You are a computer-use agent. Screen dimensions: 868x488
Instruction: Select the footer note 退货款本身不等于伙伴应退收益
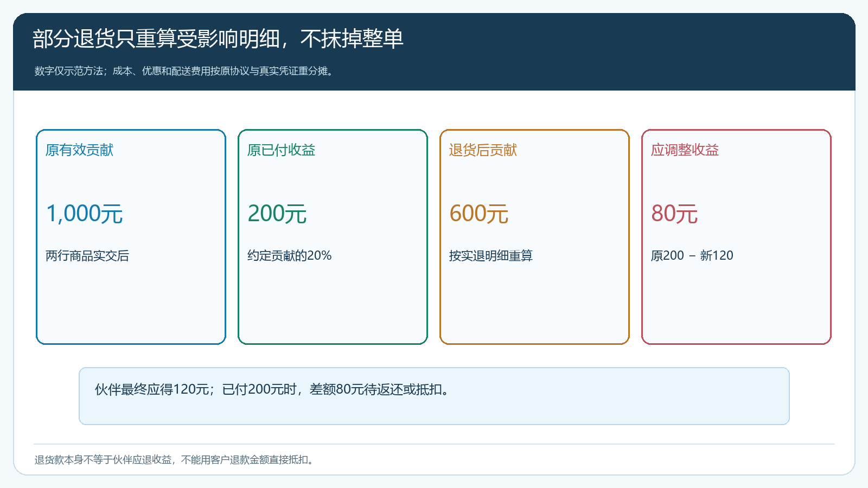click(x=175, y=460)
